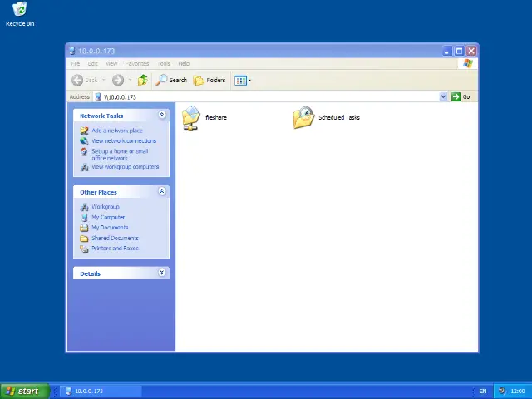Open the Recycle Bin desktop icon
The height and width of the screenshot is (399, 532).
[20, 14]
